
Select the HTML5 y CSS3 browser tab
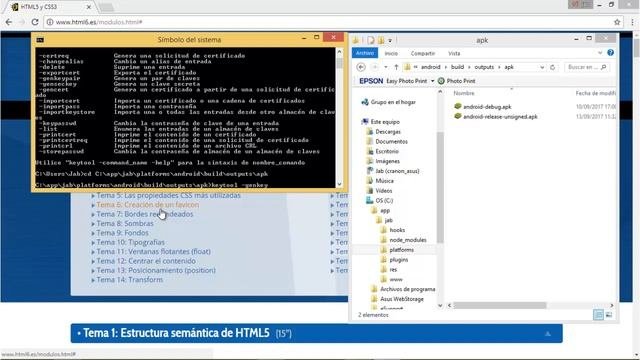tap(51, 7)
